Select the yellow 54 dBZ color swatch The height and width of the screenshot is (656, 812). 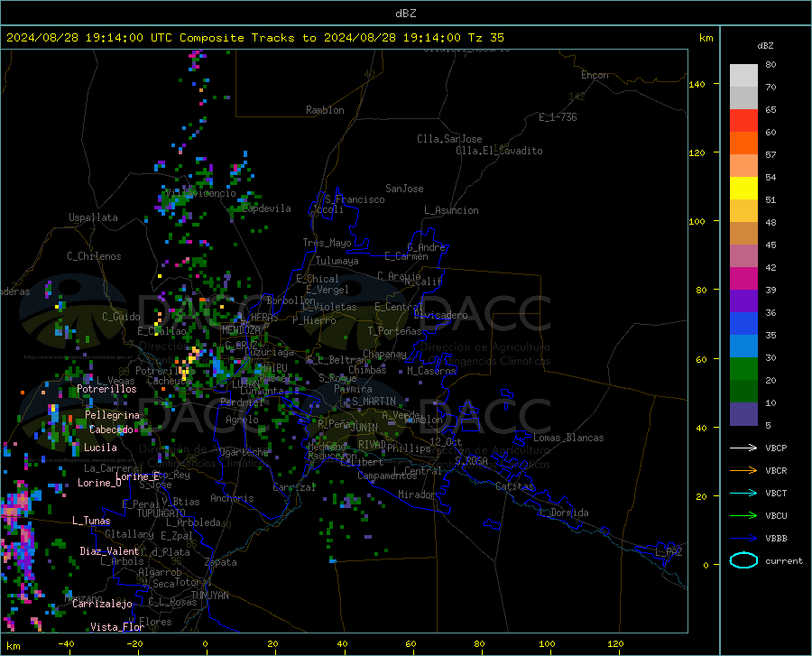pos(743,189)
